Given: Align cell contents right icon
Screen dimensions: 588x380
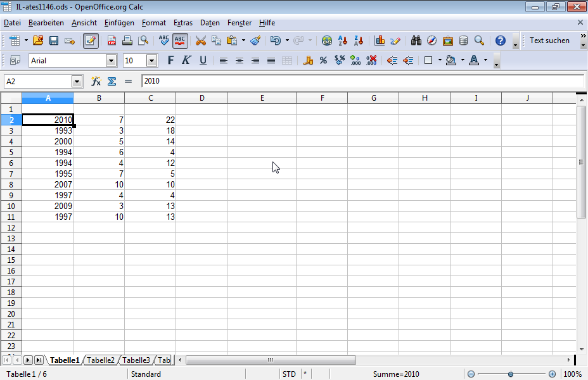Looking at the screenshot, I should [255, 60].
